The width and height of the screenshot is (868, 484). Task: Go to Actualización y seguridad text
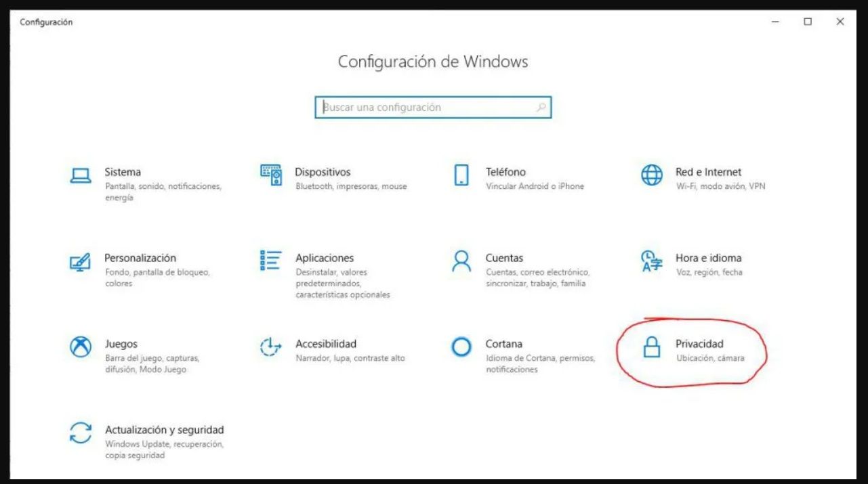coord(164,430)
